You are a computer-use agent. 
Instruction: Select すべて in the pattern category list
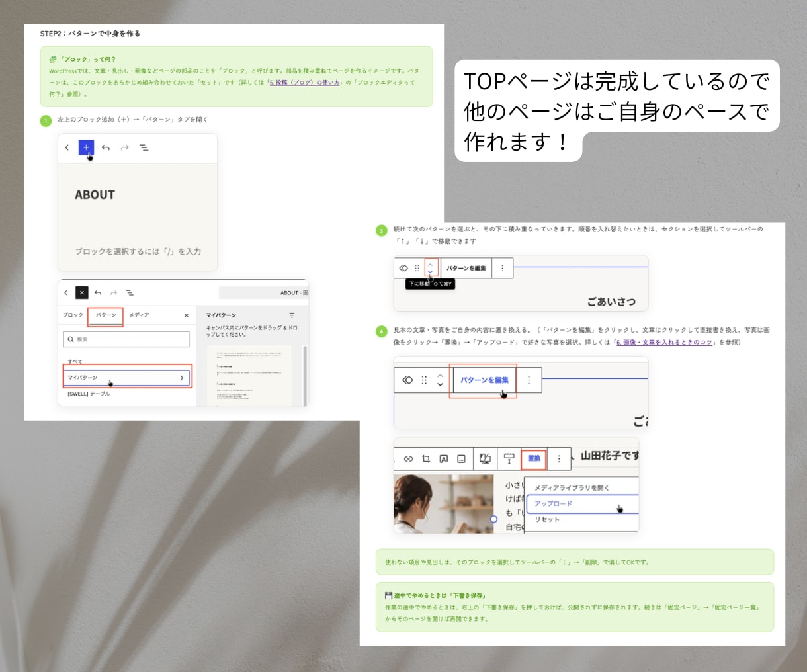pos(75,362)
